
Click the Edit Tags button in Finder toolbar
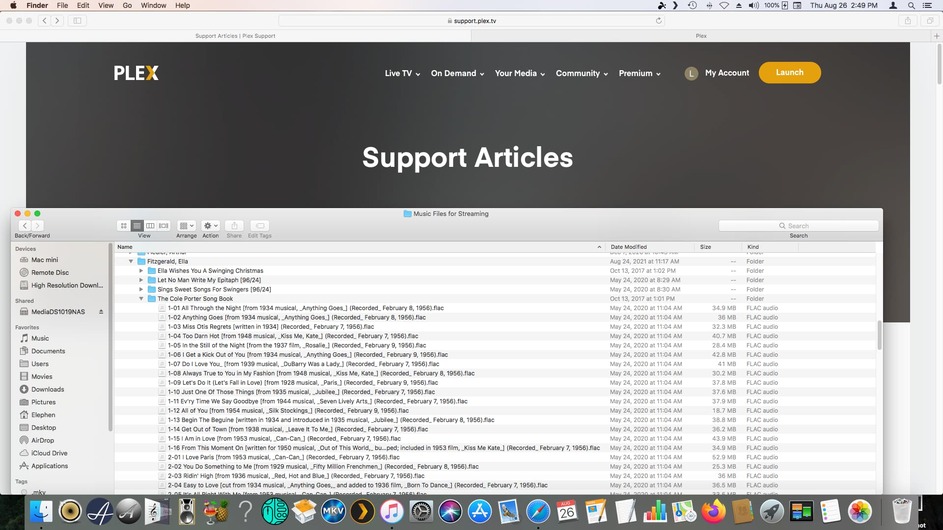[260, 226]
